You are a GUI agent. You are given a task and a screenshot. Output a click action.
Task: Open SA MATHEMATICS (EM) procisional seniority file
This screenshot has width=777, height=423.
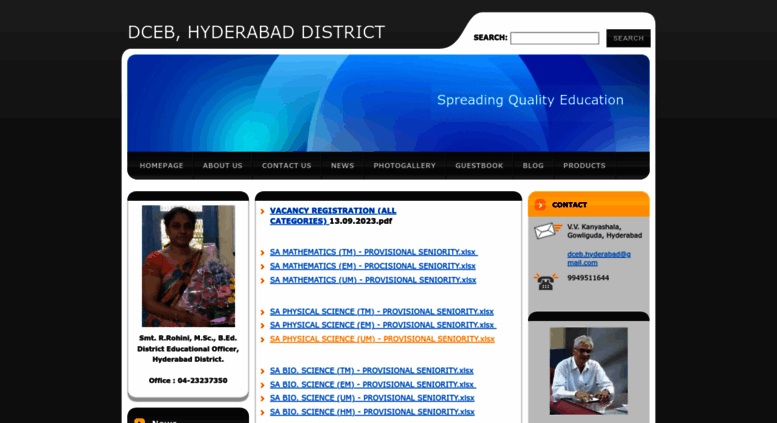[x=373, y=266]
